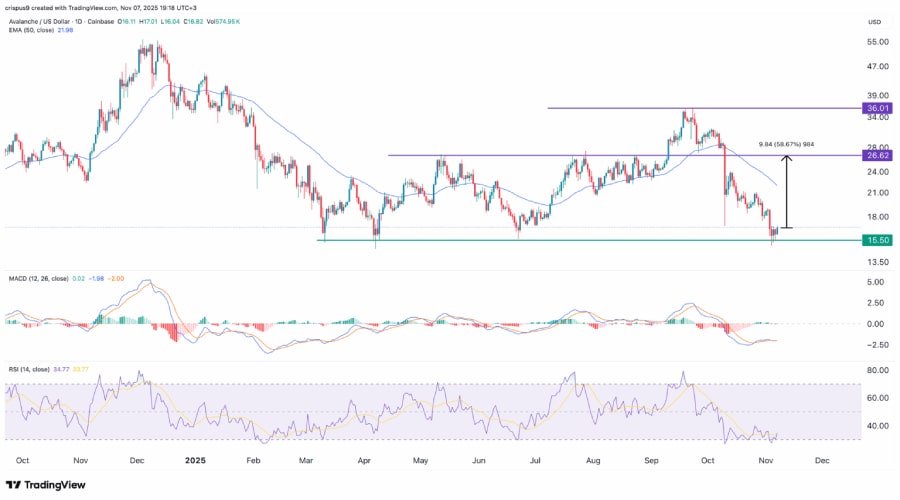Click the 28.00 price axis value
Image resolution: width=900 pixels, height=500 pixels.
(878, 147)
